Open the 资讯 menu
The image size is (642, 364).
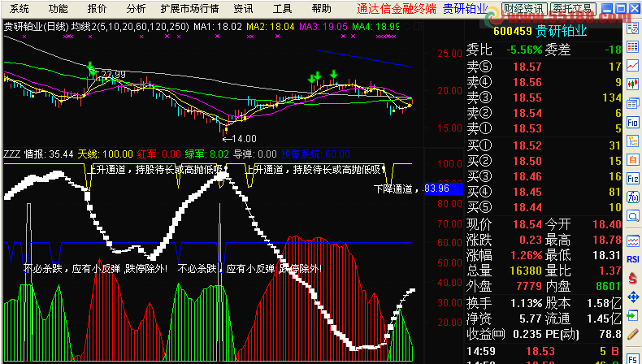[243, 8]
